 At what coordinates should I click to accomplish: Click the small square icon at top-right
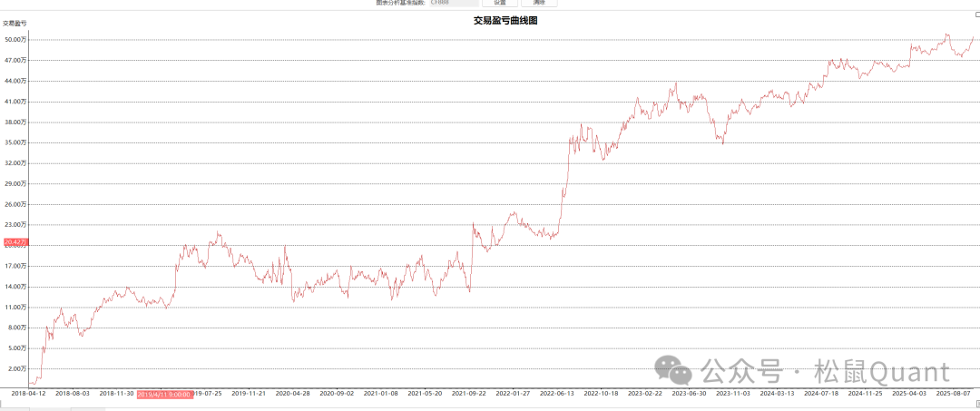[x=976, y=15]
